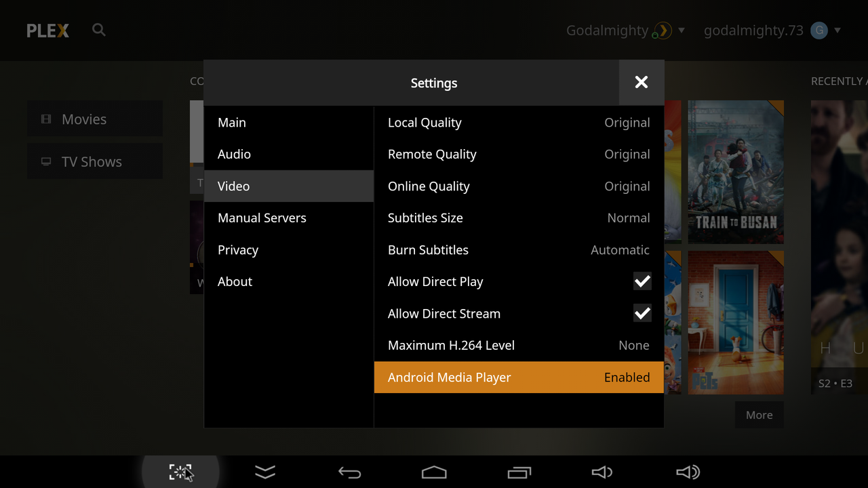Tap the volume up speaker icon

688,472
